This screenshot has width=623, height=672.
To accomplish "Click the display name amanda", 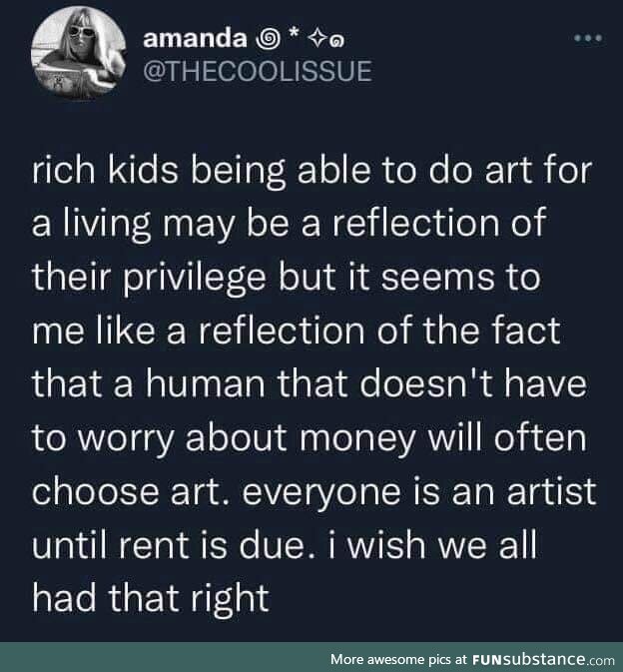I will pyautogui.click(x=195, y=39).
